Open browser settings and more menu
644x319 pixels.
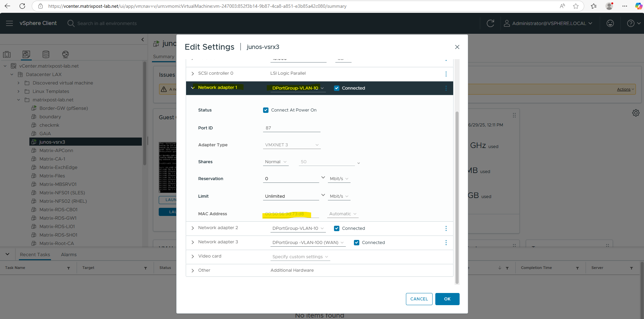625,6
